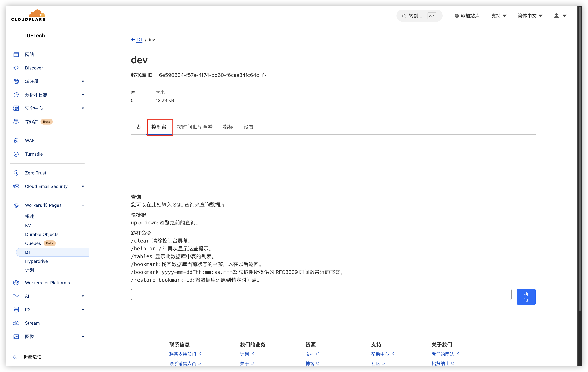588x372 pixels.
Task: Open the 网站 section in sidebar
Action: [29, 54]
